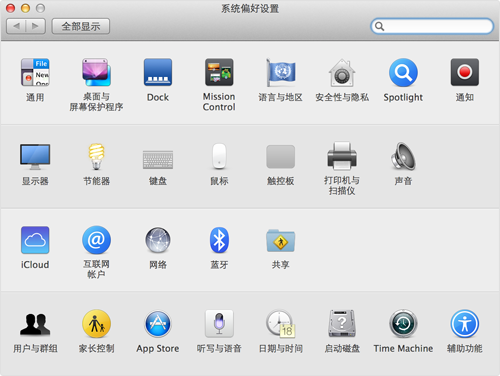
Task: Go forward with the right arrow button
Action: (36, 26)
